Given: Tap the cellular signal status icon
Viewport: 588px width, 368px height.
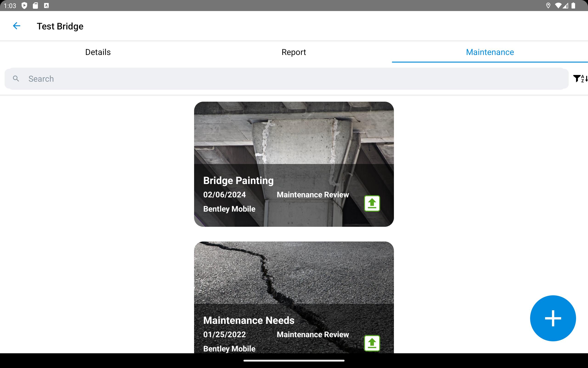Looking at the screenshot, I should pos(565,6).
